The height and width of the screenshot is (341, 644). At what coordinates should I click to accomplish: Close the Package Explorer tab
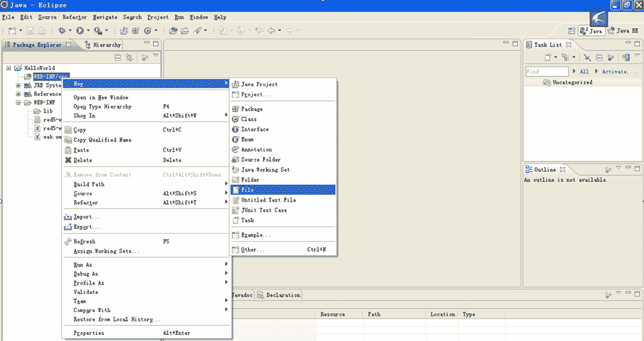coord(69,44)
